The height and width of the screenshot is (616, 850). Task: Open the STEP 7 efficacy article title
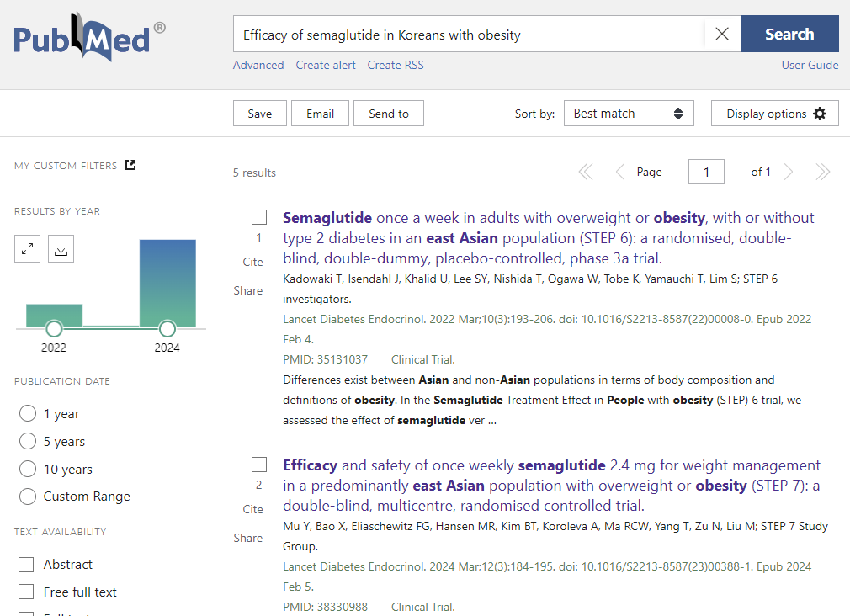click(551, 486)
